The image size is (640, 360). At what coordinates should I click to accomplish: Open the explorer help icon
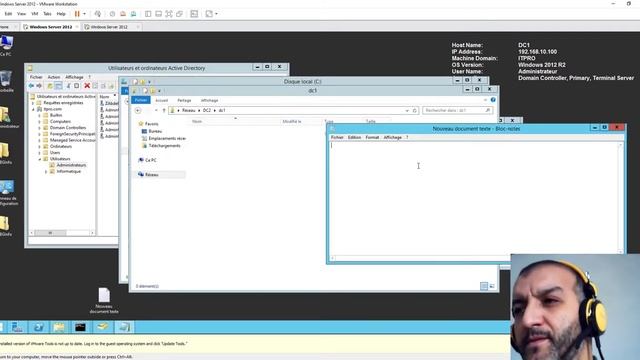click(x=493, y=100)
